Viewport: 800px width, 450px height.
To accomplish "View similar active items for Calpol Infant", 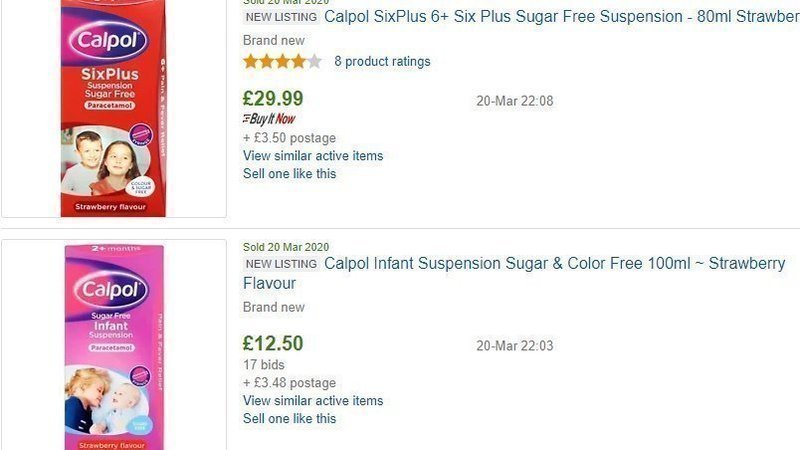I will click(x=313, y=401).
